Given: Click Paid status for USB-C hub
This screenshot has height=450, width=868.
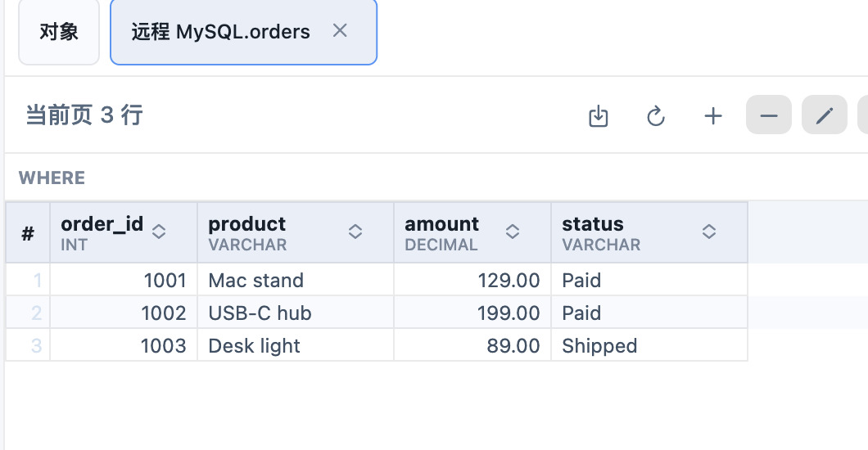Looking at the screenshot, I should click(x=649, y=313).
